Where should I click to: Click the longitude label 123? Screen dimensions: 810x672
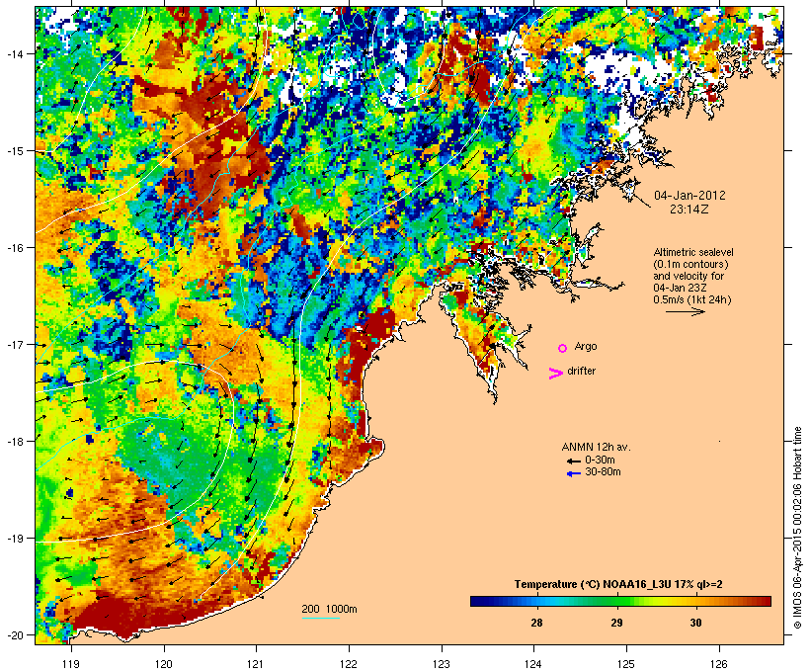point(442,664)
